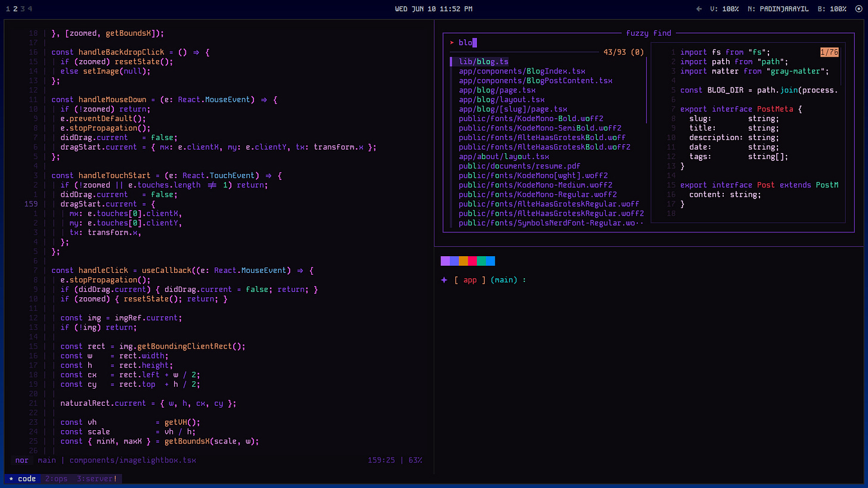
Task: Click the 'V: 100%' volume indicator
Action: click(x=725, y=9)
